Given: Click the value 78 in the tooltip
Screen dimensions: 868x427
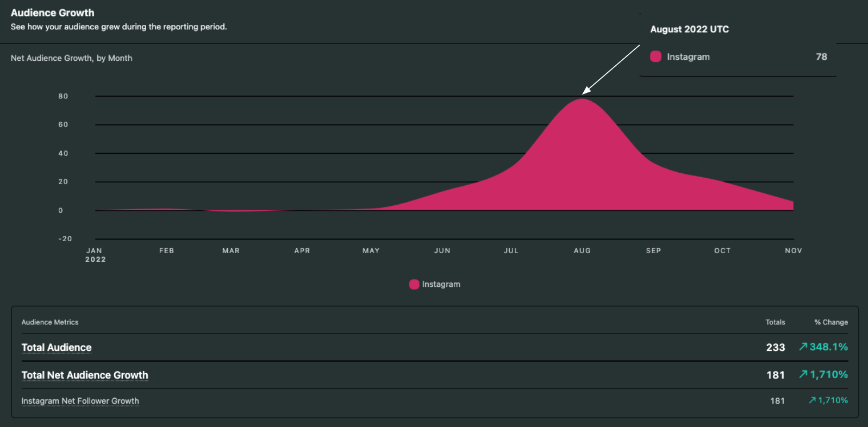Looking at the screenshot, I should pos(821,56).
